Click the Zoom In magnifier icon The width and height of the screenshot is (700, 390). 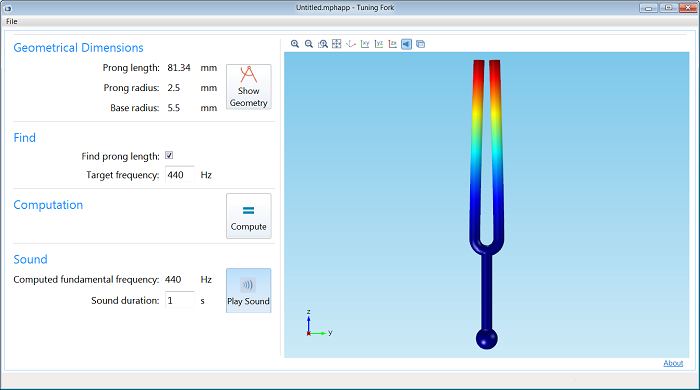pos(295,44)
